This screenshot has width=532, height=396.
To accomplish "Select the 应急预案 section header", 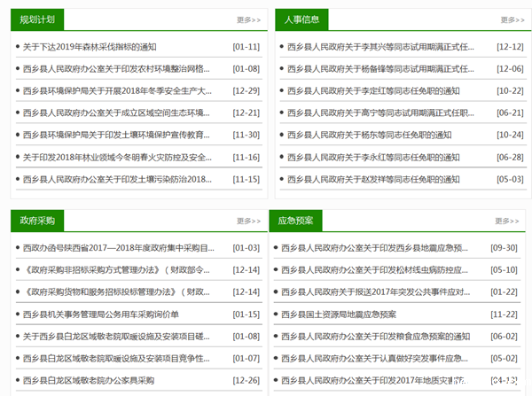I will tap(297, 221).
